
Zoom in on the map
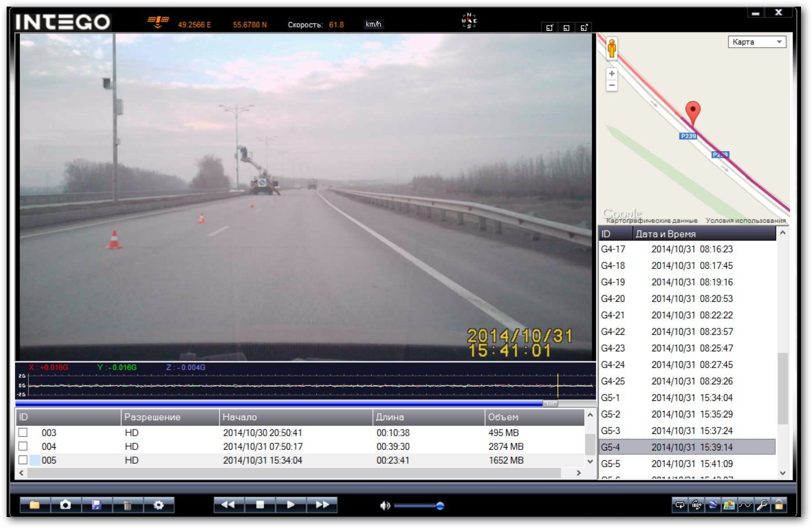click(x=612, y=74)
